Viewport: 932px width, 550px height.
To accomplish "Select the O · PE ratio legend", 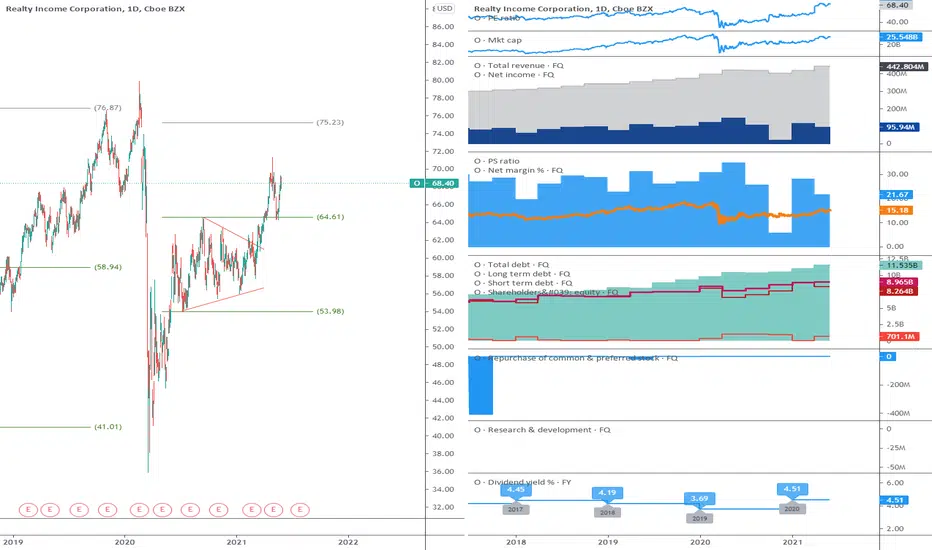I will tap(497, 18).
